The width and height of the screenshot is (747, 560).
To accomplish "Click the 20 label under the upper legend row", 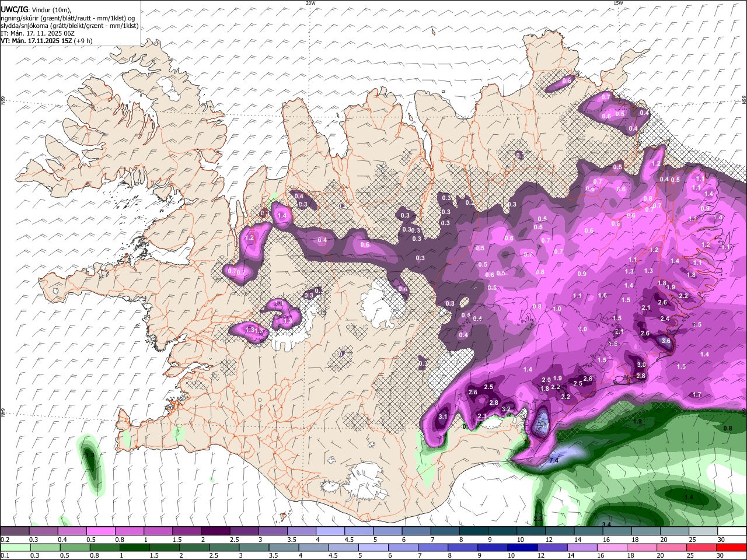I will click(x=664, y=540).
